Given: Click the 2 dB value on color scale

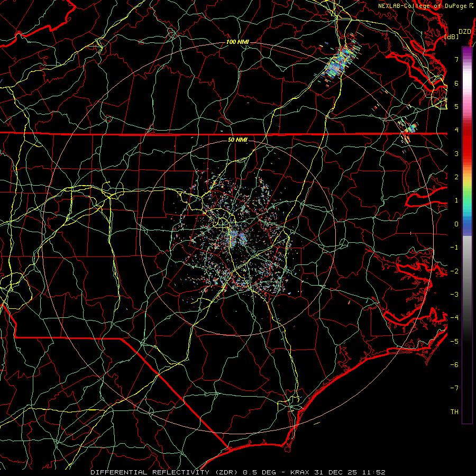Looking at the screenshot, I should coord(456,177).
